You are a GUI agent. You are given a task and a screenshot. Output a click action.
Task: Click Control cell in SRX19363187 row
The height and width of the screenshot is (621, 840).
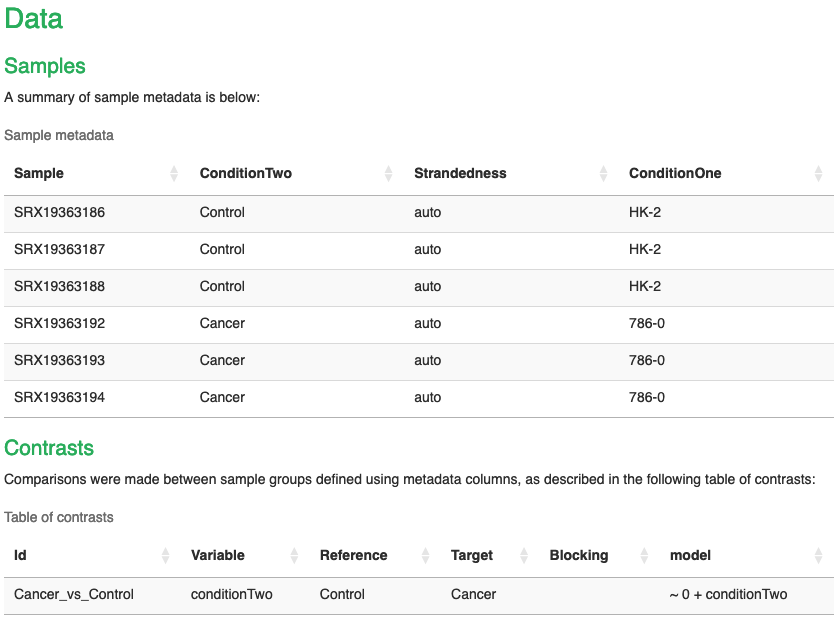[x=222, y=250]
